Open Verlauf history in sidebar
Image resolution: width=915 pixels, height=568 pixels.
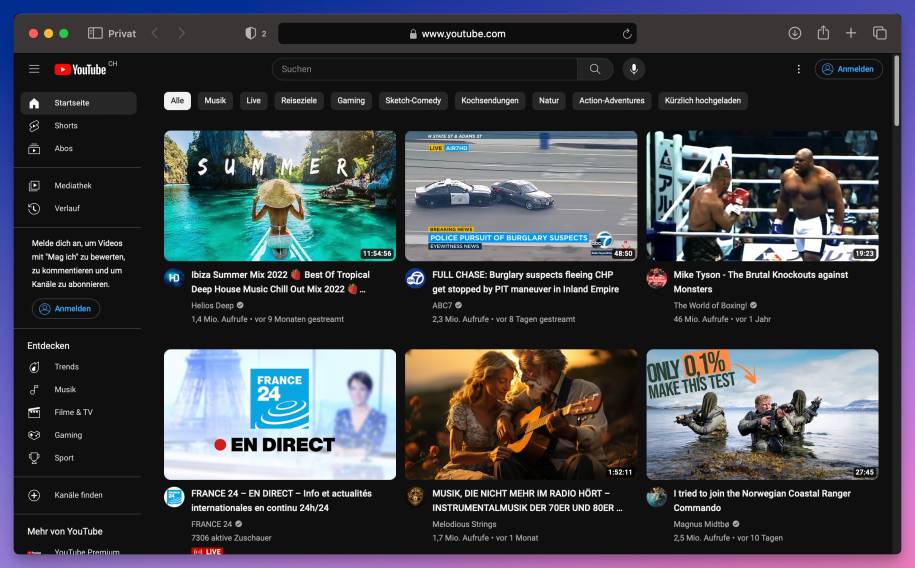click(79, 208)
